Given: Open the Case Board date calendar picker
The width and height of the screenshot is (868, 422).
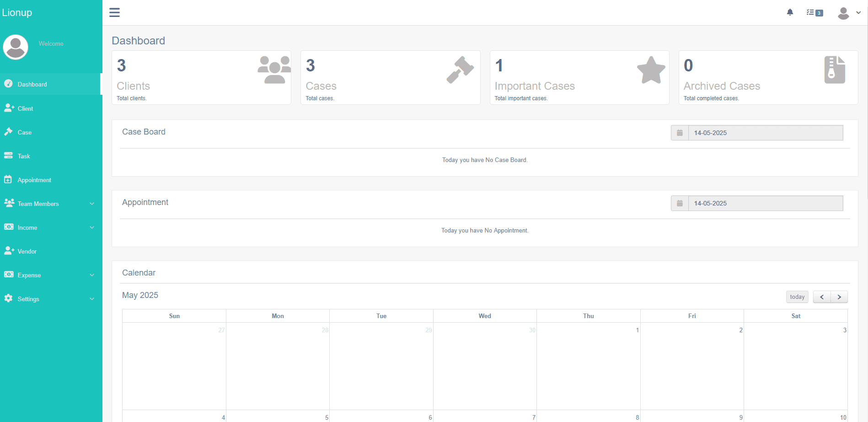Looking at the screenshot, I should 680,133.
